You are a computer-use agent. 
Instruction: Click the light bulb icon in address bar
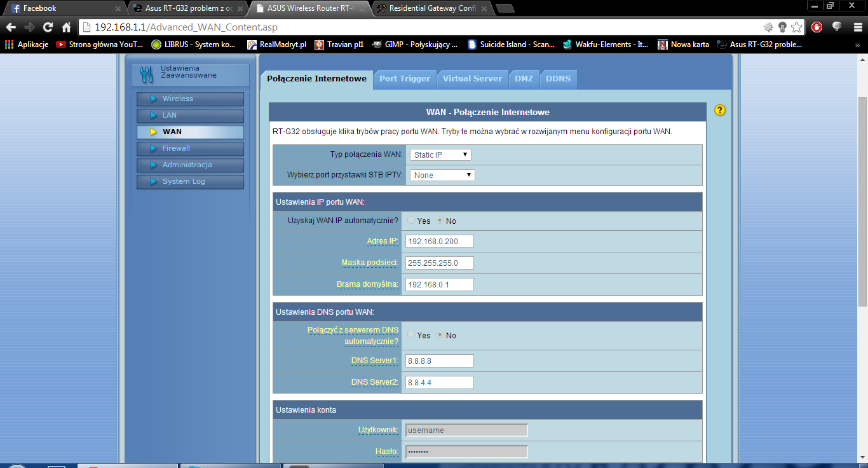(782, 27)
